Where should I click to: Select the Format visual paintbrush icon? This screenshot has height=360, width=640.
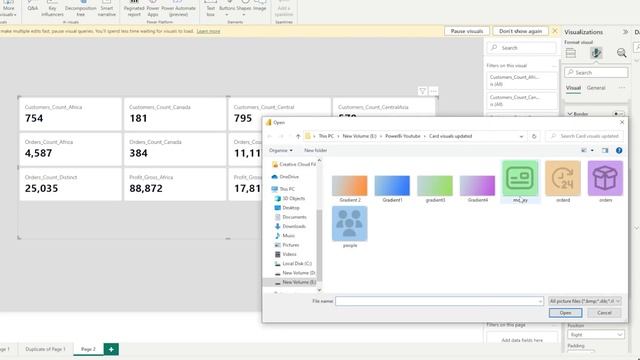coord(596,53)
